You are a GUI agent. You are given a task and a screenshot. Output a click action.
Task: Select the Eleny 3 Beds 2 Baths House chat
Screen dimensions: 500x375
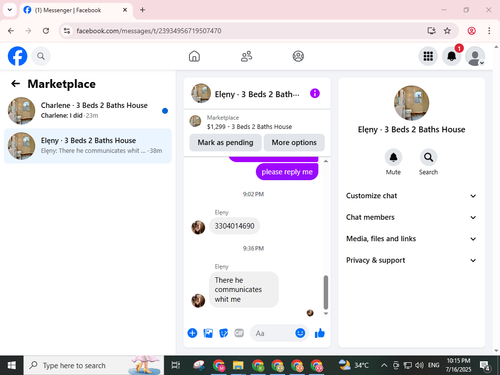(x=88, y=146)
